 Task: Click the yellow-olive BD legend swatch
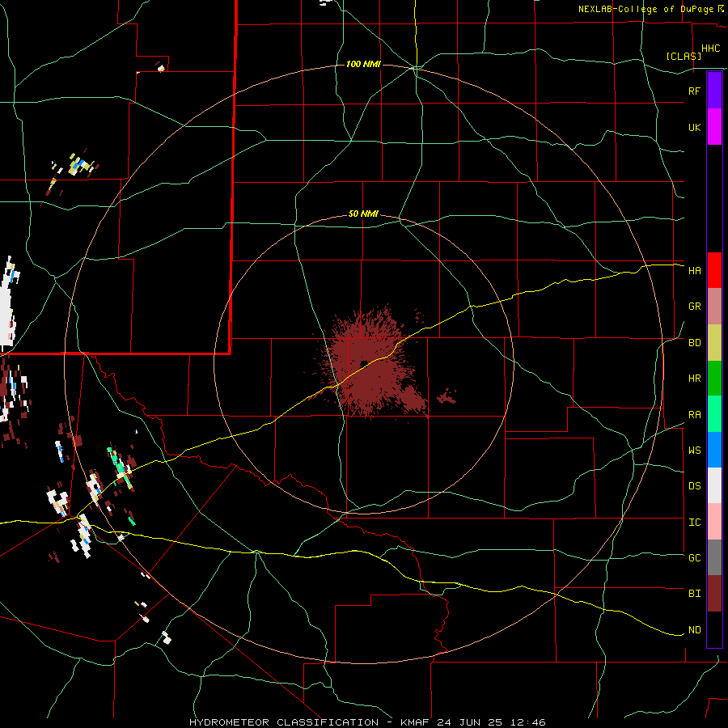click(714, 343)
